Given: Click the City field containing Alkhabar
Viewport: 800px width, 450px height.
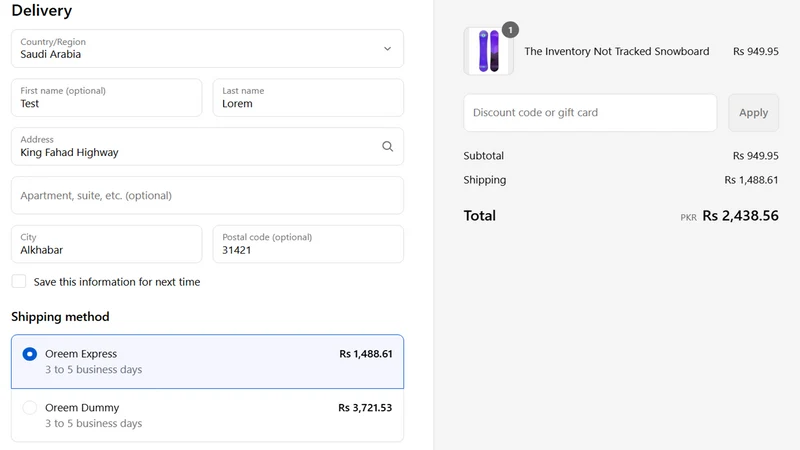Looking at the screenshot, I should click(107, 244).
